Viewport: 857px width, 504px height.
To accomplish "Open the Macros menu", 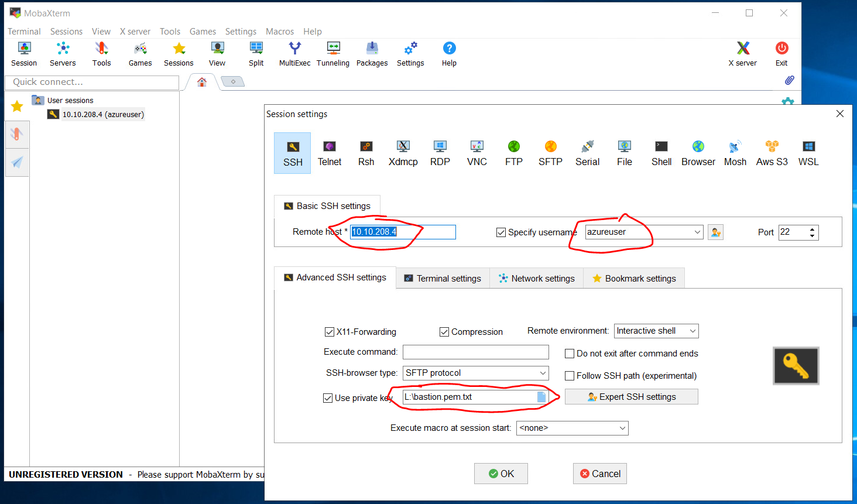I will 280,32.
